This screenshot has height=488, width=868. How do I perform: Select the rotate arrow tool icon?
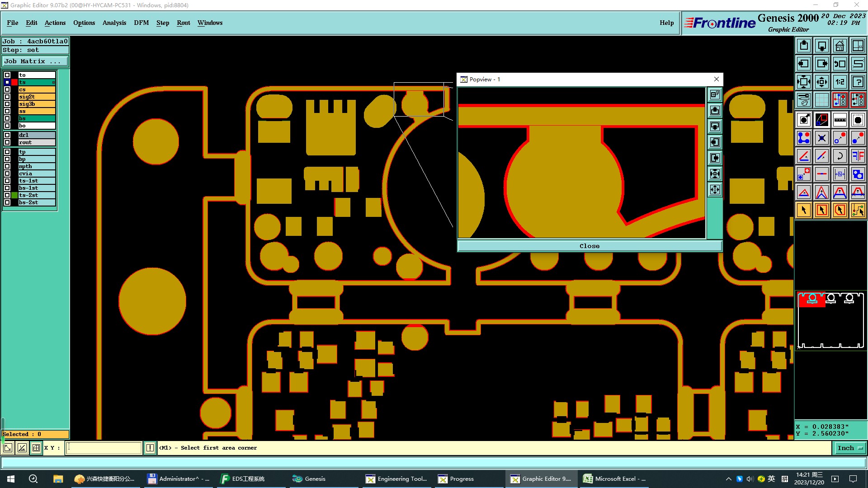[x=840, y=156]
